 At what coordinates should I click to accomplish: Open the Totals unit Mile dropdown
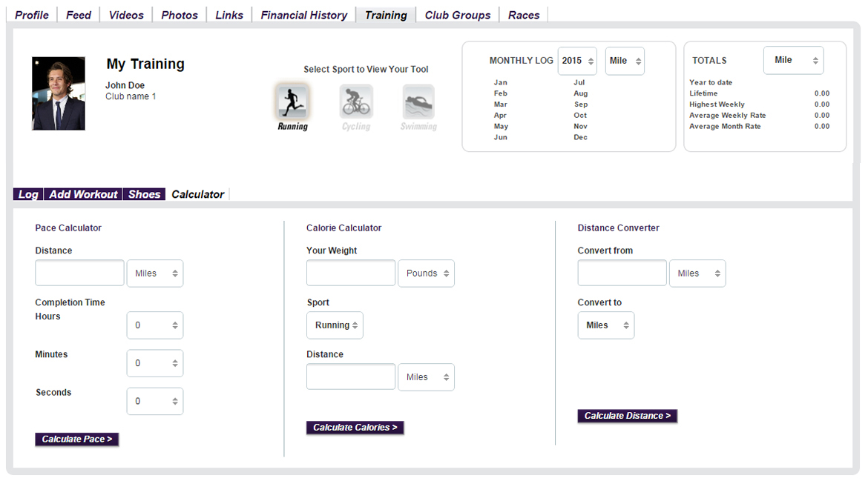pos(793,60)
